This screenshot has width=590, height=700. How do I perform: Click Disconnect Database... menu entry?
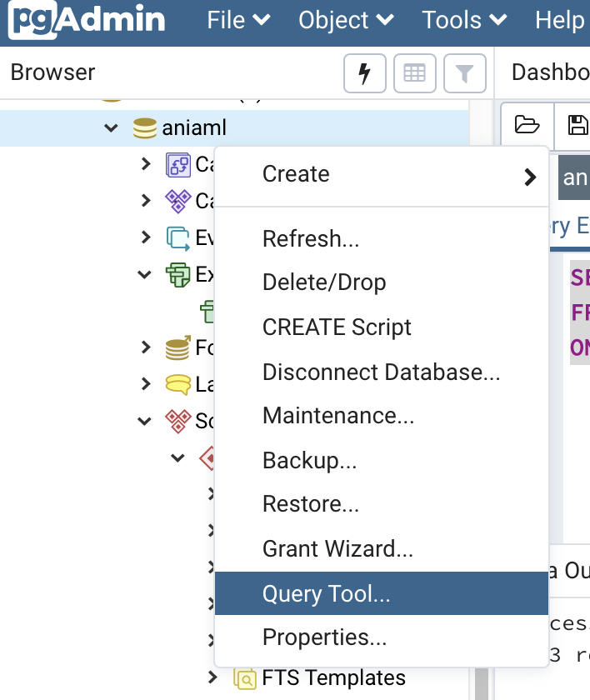[381, 372]
